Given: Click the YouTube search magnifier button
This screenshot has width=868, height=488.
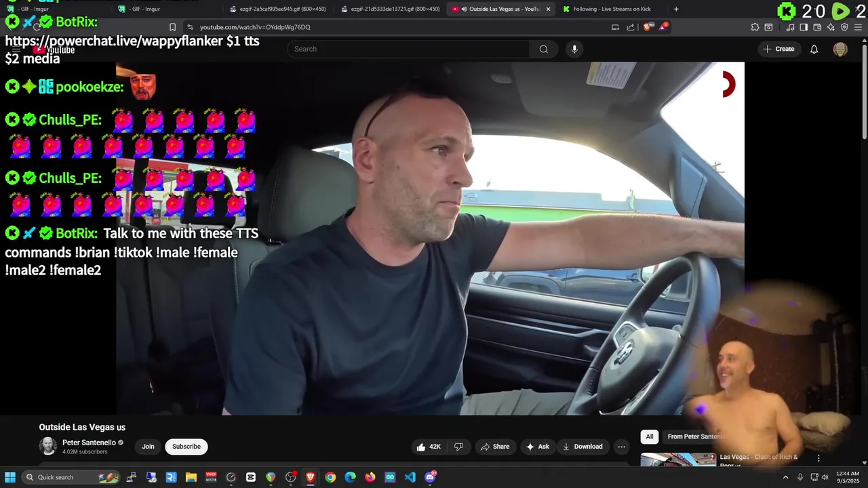Looking at the screenshot, I should (x=544, y=49).
